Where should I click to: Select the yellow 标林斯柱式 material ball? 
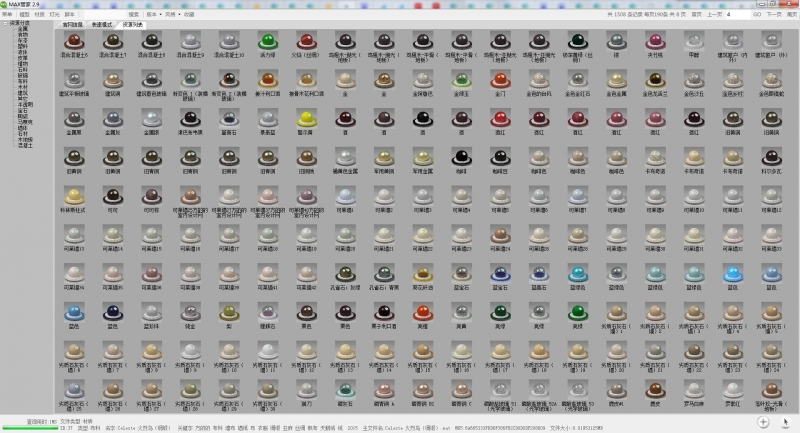(x=74, y=196)
